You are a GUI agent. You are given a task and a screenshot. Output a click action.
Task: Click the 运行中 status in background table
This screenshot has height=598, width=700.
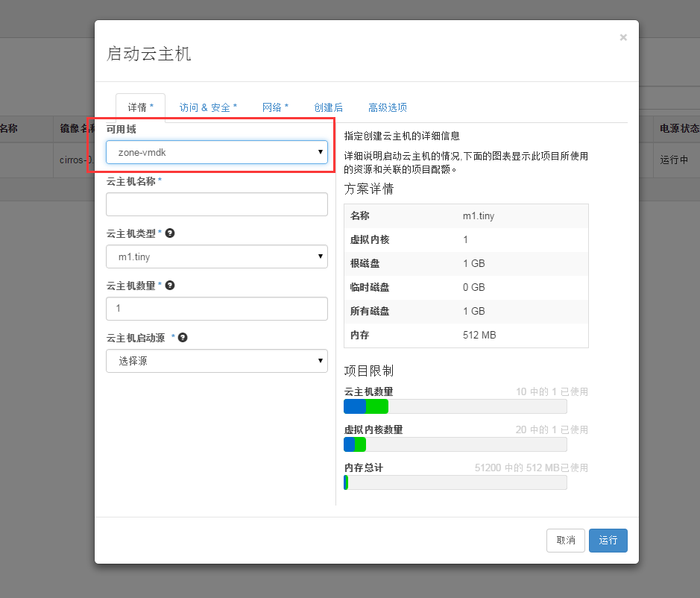pos(674,160)
